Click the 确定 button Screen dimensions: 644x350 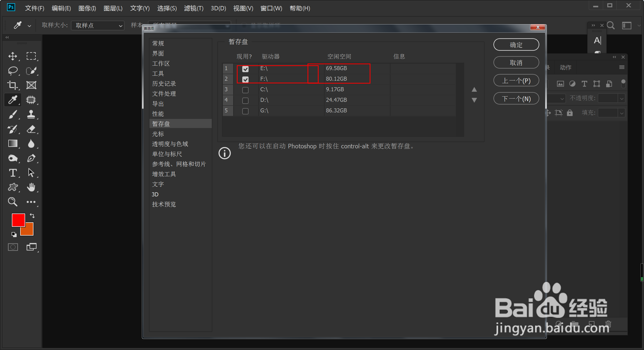coord(516,45)
